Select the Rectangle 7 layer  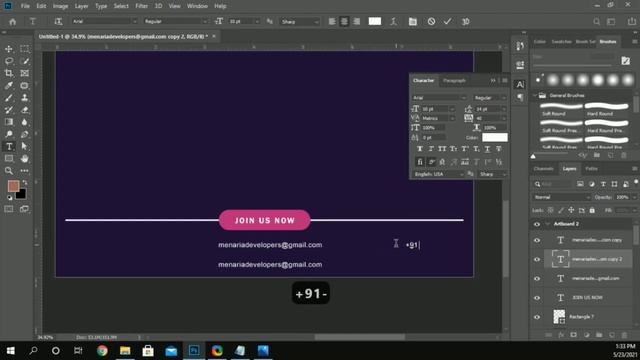coord(588,317)
